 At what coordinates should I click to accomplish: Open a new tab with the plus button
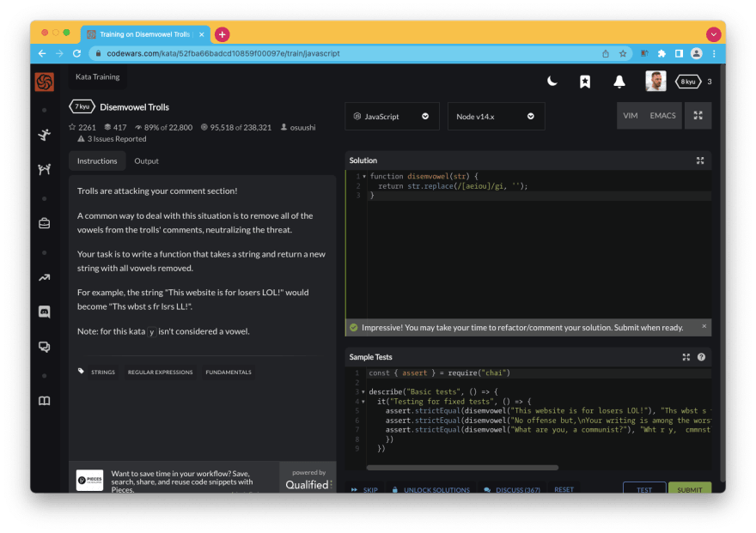click(x=222, y=34)
